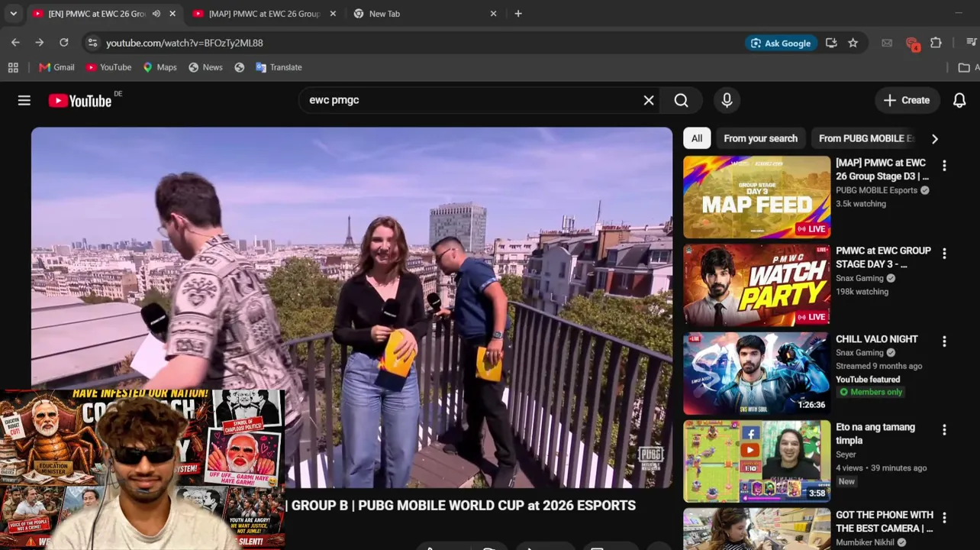Click the '3.5k watching' text
The image size is (980, 550).
click(861, 204)
